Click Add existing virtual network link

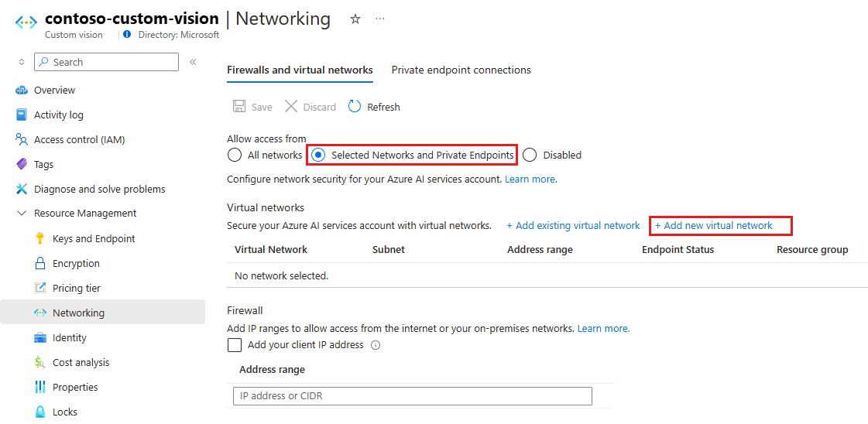[x=573, y=226]
